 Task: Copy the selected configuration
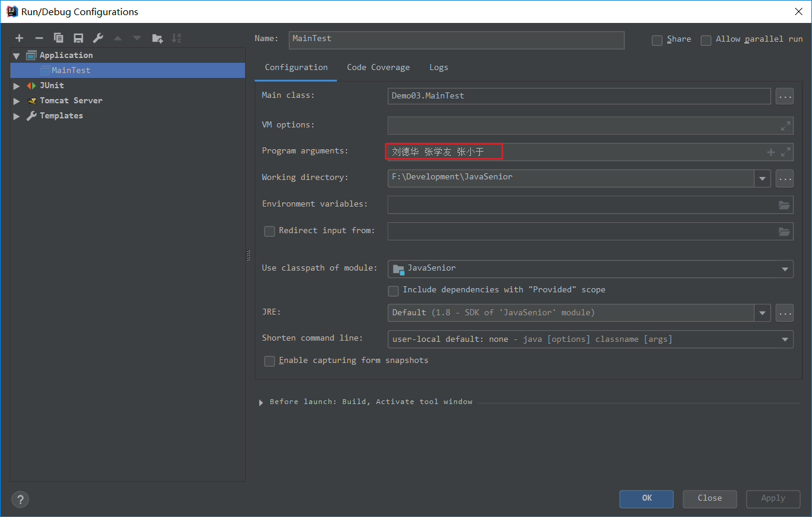pos(59,38)
